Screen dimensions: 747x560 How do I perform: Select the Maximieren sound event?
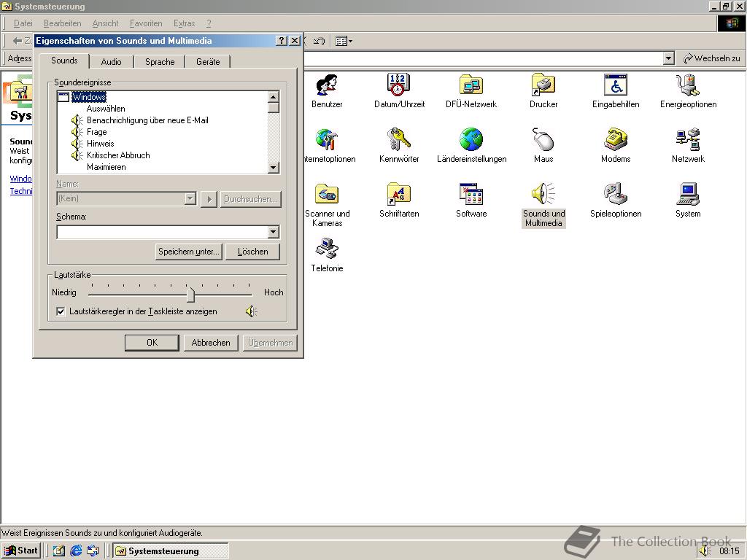pyautogui.click(x=107, y=167)
